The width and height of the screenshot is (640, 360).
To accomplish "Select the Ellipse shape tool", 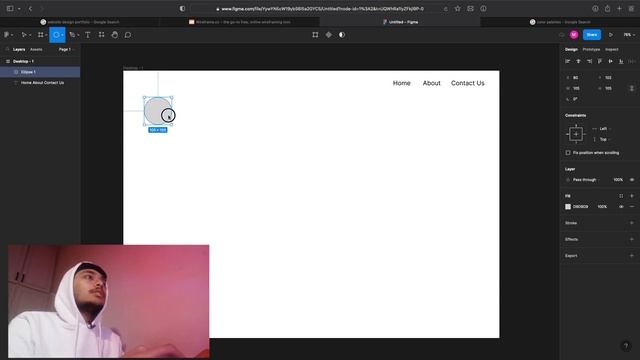I will pyautogui.click(x=56, y=35).
